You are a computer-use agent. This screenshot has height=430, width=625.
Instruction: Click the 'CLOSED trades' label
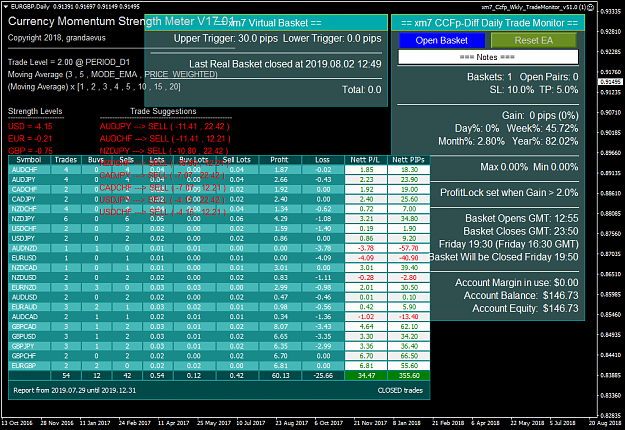[x=400, y=391]
